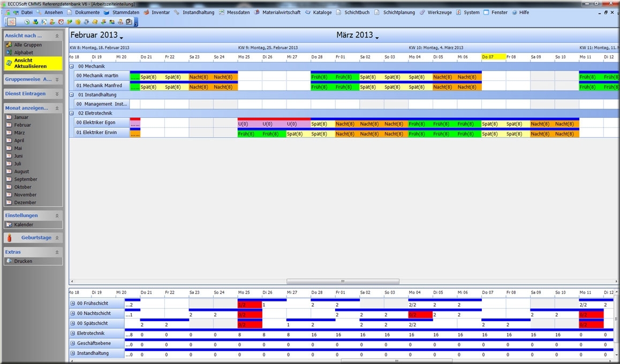
Task: Expand the Dienst Eintragen sidebar panel
Action: click(x=57, y=94)
